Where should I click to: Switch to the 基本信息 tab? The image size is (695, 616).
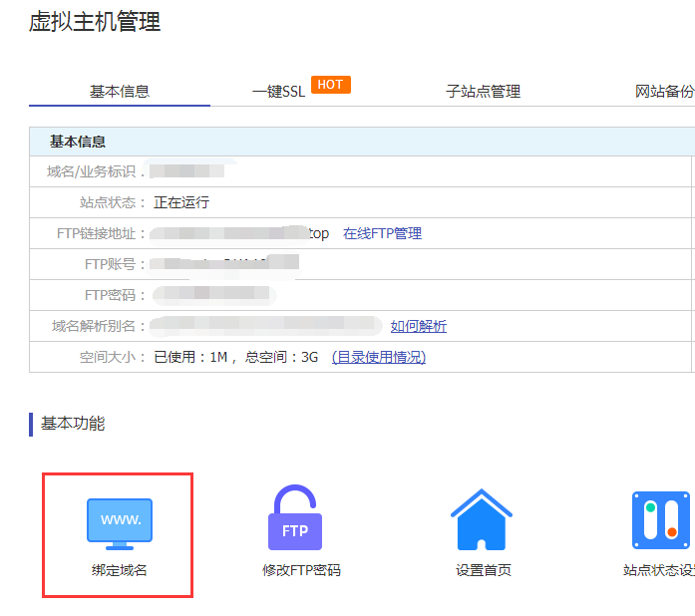pyautogui.click(x=120, y=92)
